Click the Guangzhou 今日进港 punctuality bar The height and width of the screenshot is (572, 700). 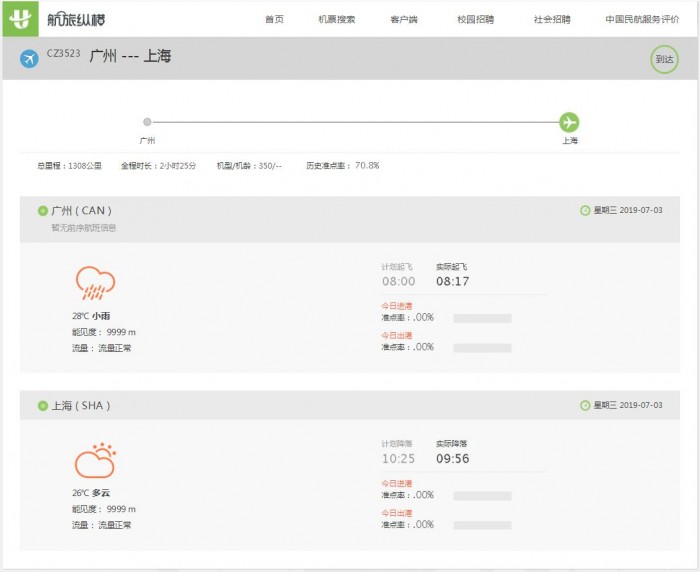pos(482,318)
